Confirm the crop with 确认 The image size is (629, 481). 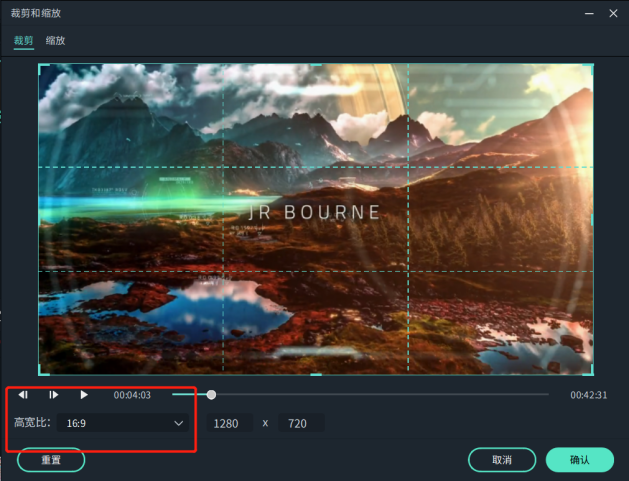(580, 460)
